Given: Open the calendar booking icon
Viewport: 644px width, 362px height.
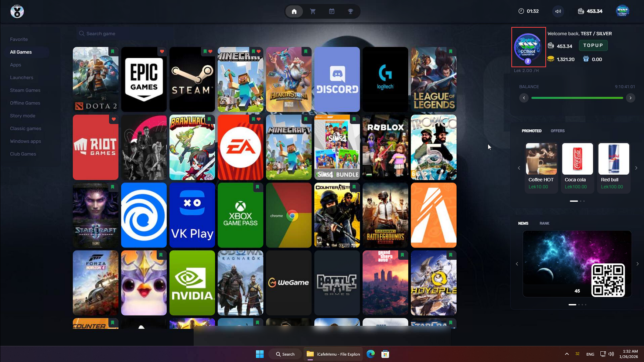Looking at the screenshot, I should [332, 11].
